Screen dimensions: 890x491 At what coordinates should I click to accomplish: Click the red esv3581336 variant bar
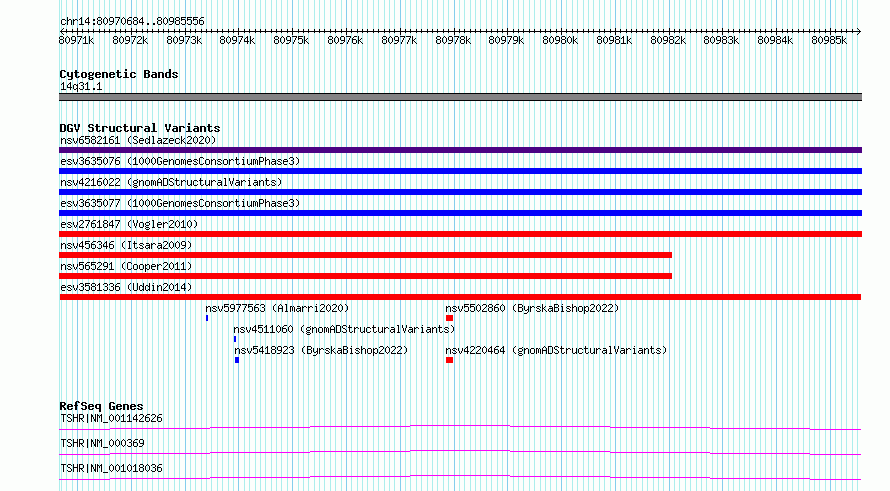(460, 297)
